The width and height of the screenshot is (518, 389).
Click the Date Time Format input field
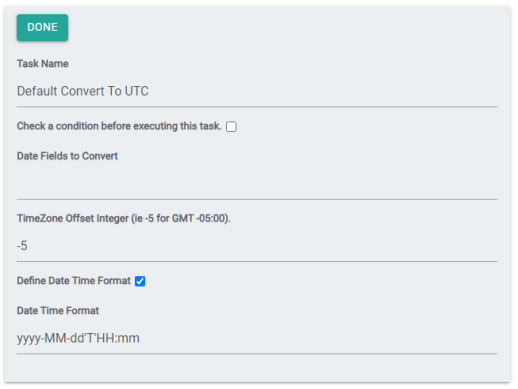257,339
